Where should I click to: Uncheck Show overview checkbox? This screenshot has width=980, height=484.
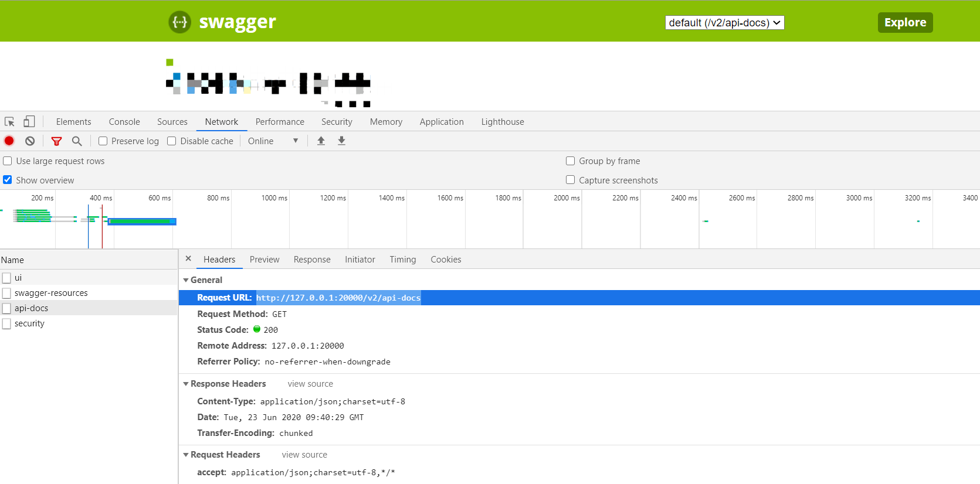point(8,180)
